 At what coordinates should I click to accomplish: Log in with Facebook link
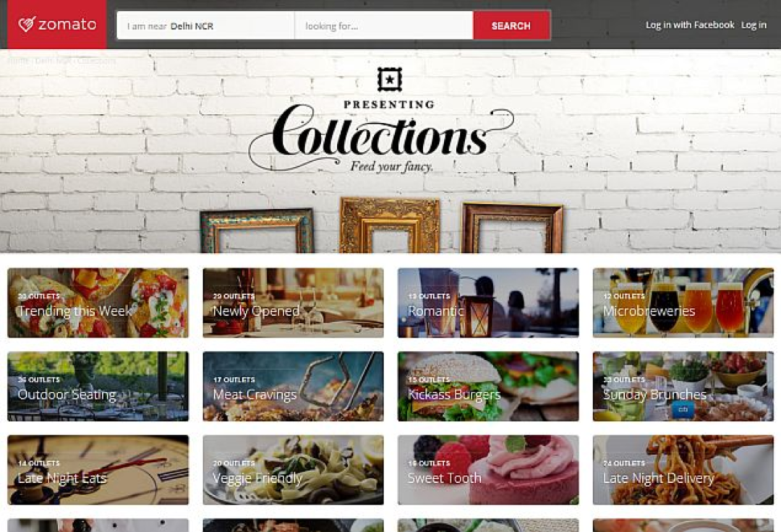click(690, 25)
